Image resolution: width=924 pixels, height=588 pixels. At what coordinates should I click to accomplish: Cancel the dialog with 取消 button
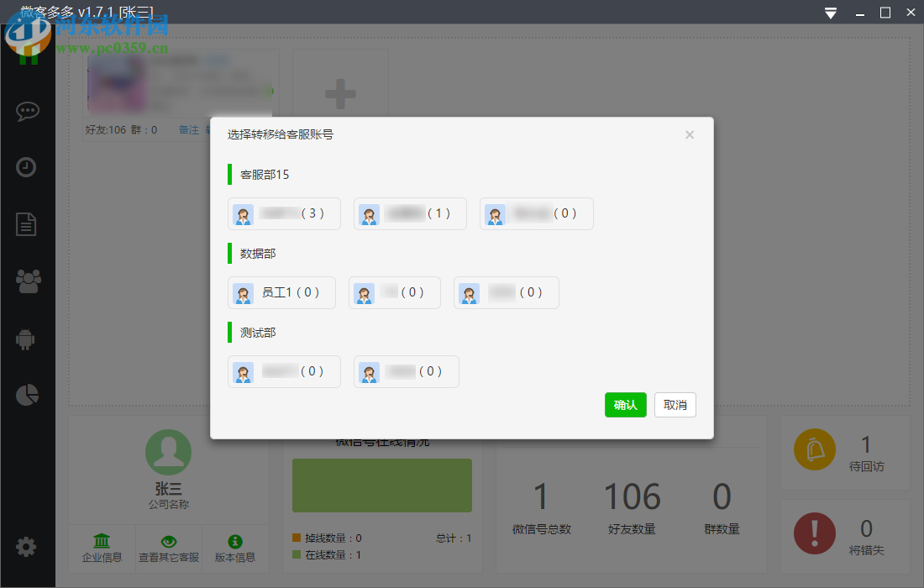click(675, 405)
